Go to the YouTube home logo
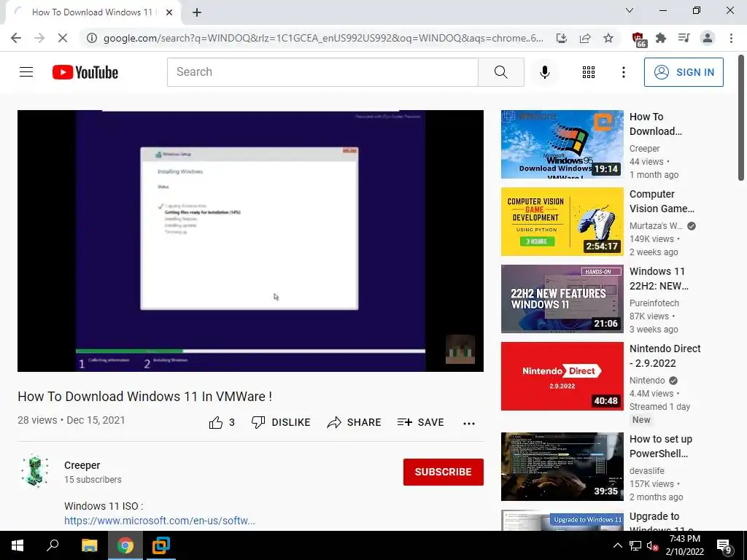This screenshot has width=747, height=560. (x=85, y=72)
